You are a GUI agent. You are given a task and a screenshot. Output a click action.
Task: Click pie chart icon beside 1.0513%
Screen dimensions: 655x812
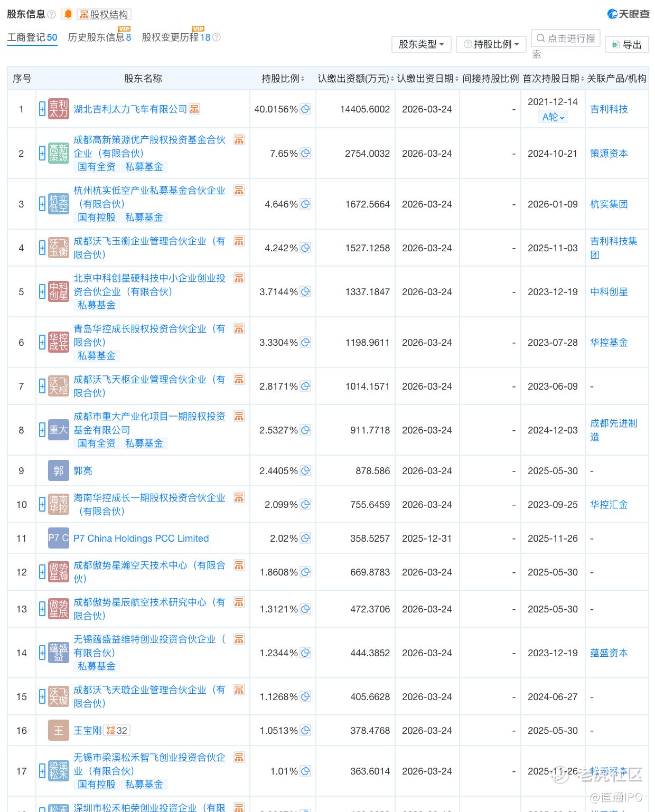(x=305, y=731)
